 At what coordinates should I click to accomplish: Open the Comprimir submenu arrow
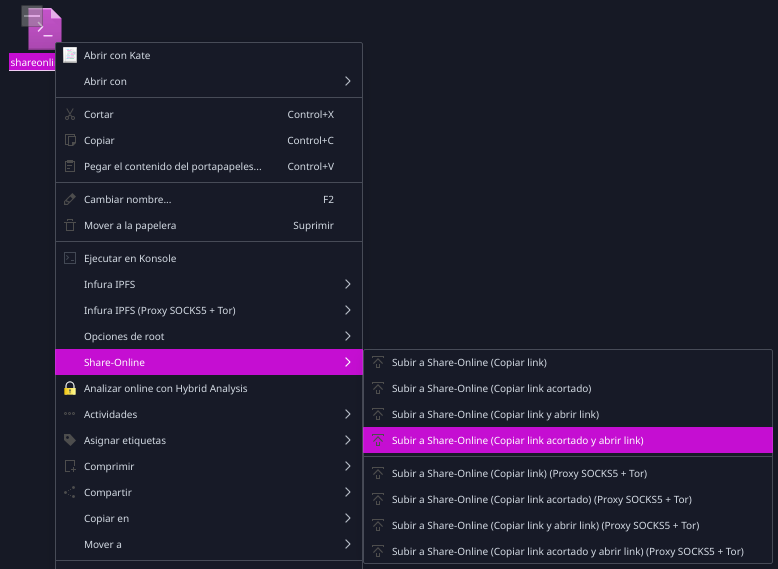point(348,466)
